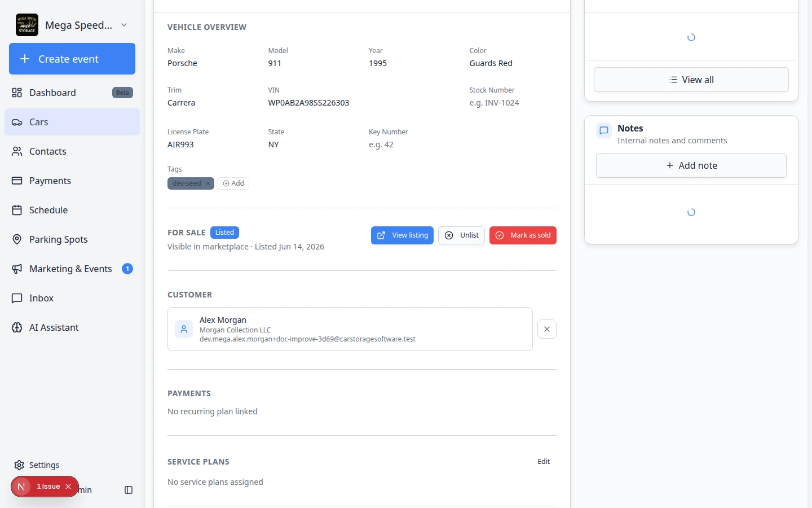Click the calendar icon beside Schedule
Viewport: 812px width, 508px height.
tap(17, 210)
